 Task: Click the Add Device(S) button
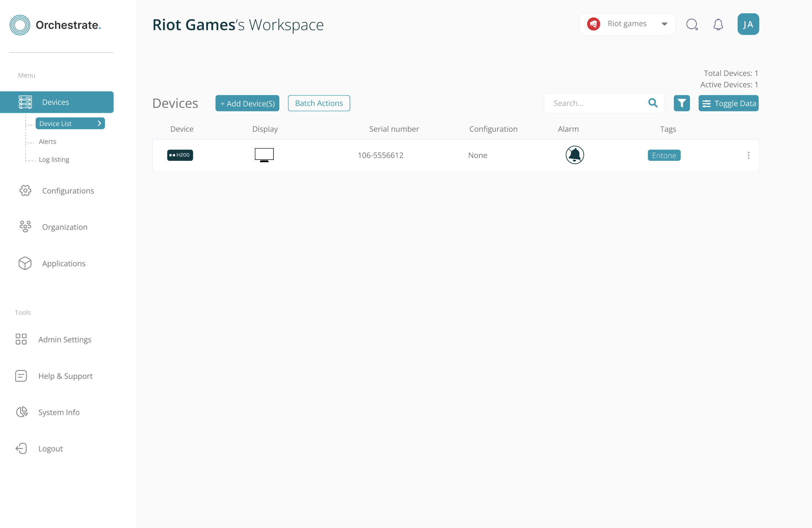point(247,103)
